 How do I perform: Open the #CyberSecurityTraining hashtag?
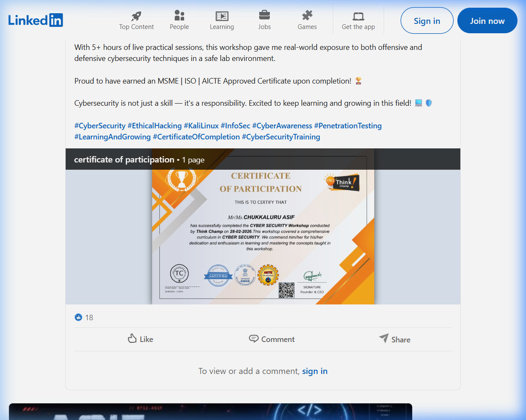281,137
